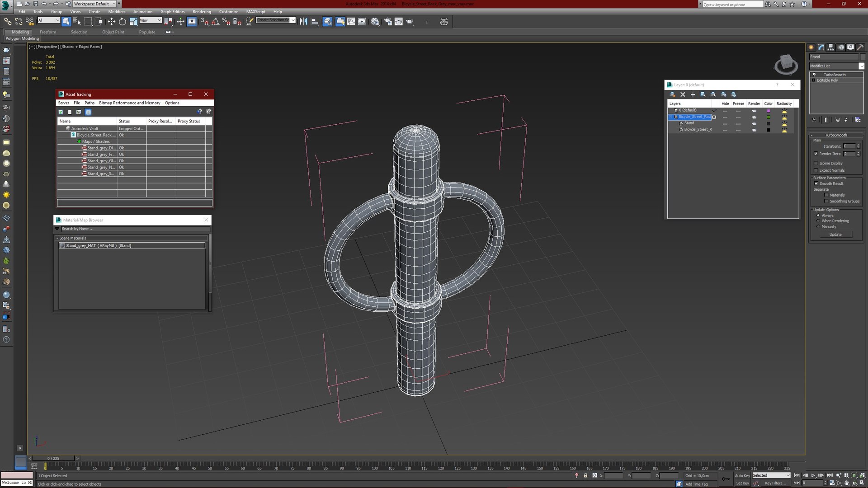Click the Search by Name field

(135, 229)
